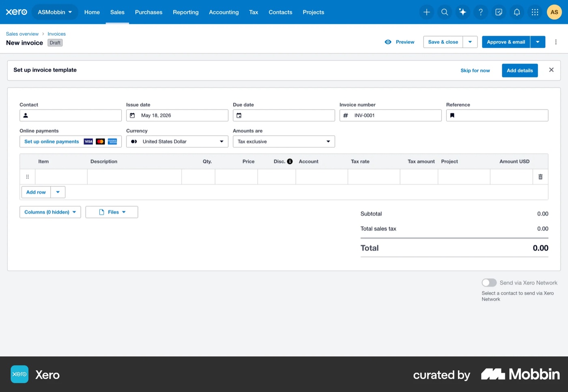568x392 pixels.
Task: Click the Xero logo in top bar
Action: click(16, 12)
